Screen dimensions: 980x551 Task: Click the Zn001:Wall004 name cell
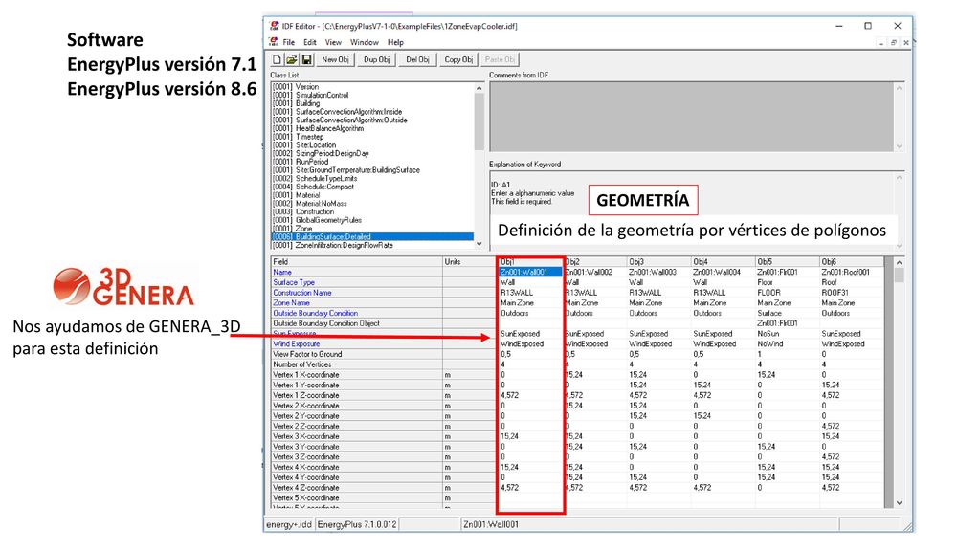(x=724, y=273)
